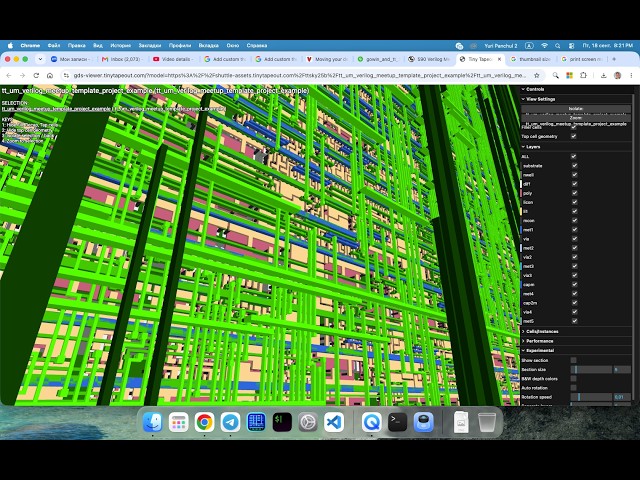The height and width of the screenshot is (480, 640).
Task: Open System Settings from the dock
Action: click(x=308, y=422)
